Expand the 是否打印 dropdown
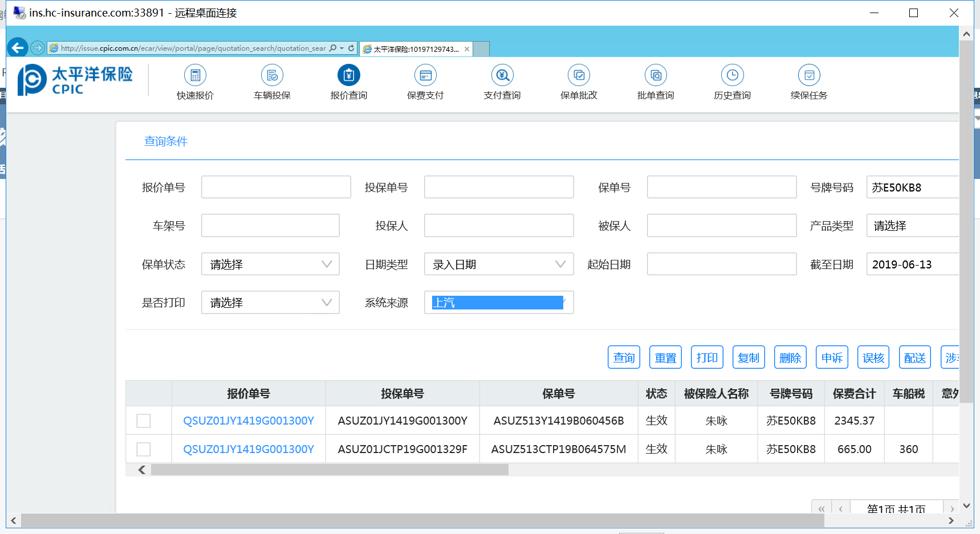Viewport: 980px width, 534px height. (x=270, y=303)
